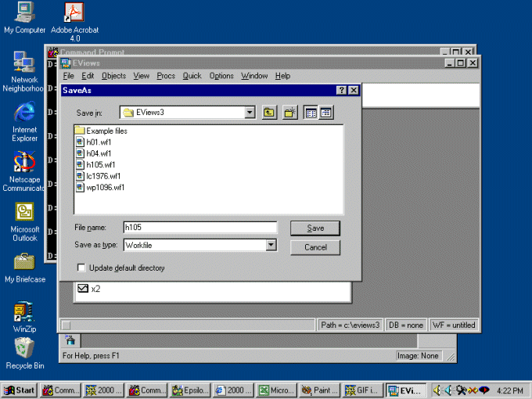The width and height of the screenshot is (532, 399).
Task: Switch file list to List view
Action: (x=311, y=113)
